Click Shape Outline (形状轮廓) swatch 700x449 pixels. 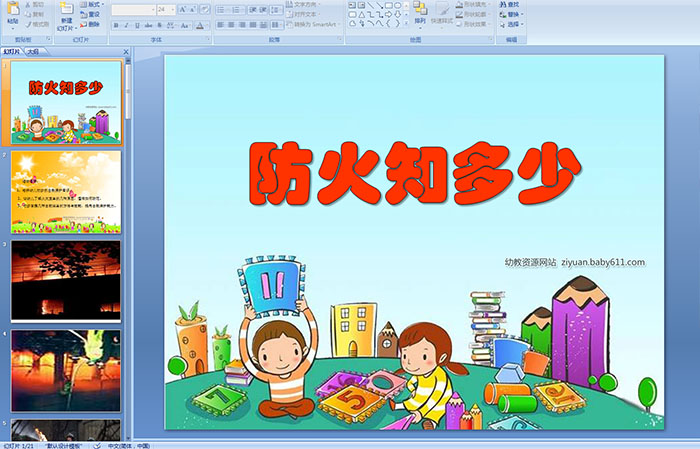(459, 14)
